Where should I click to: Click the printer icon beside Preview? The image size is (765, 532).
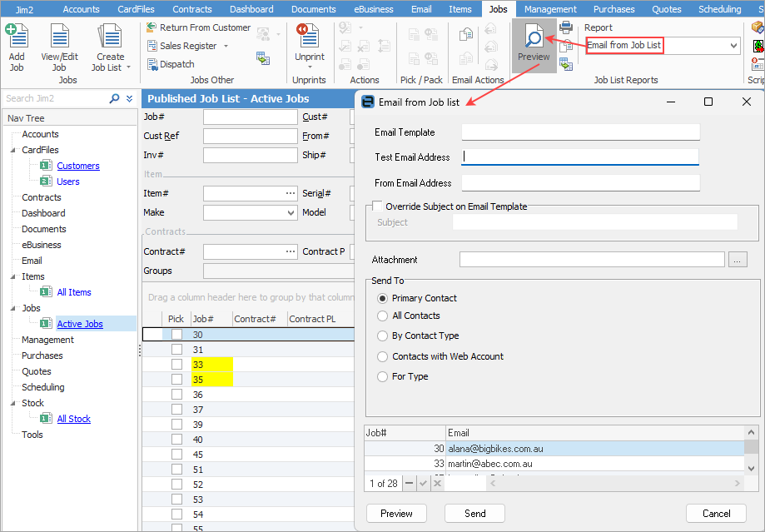[566, 28]
